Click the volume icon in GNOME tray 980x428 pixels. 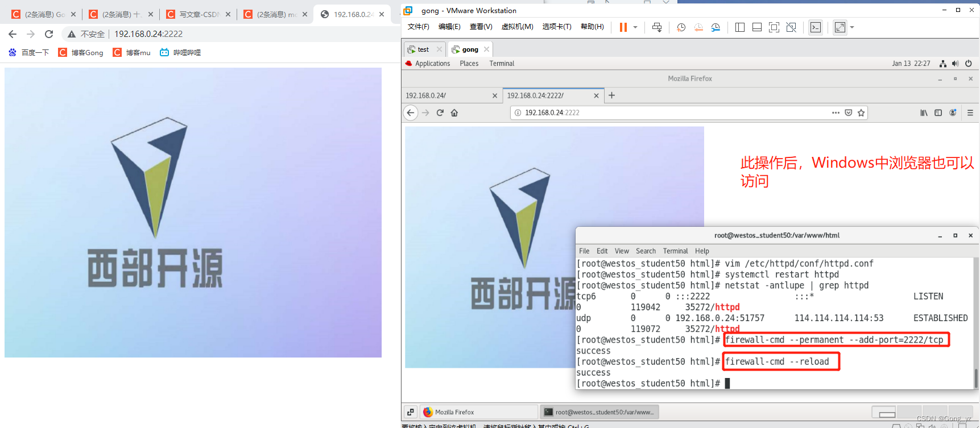956,64
